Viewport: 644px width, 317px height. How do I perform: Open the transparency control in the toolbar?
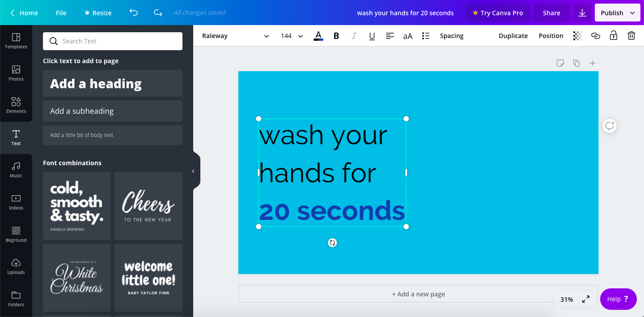pos(577,35)
